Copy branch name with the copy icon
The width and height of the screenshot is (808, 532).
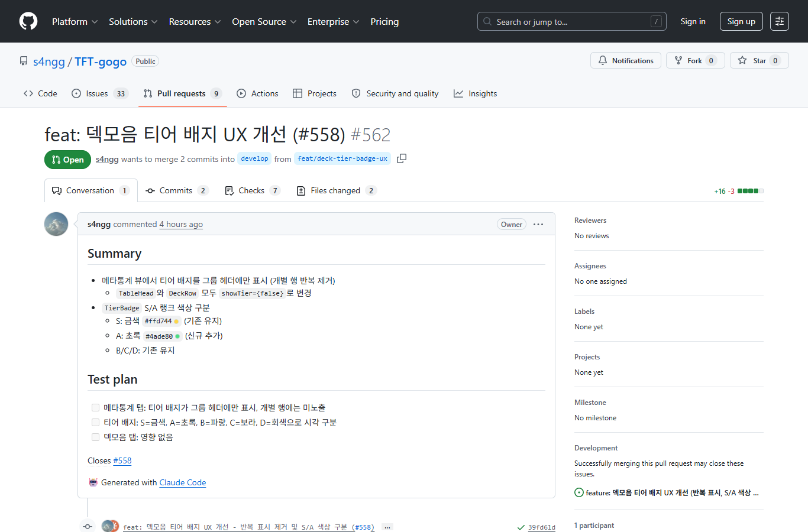pyautogui.click(x=402, y=158)
